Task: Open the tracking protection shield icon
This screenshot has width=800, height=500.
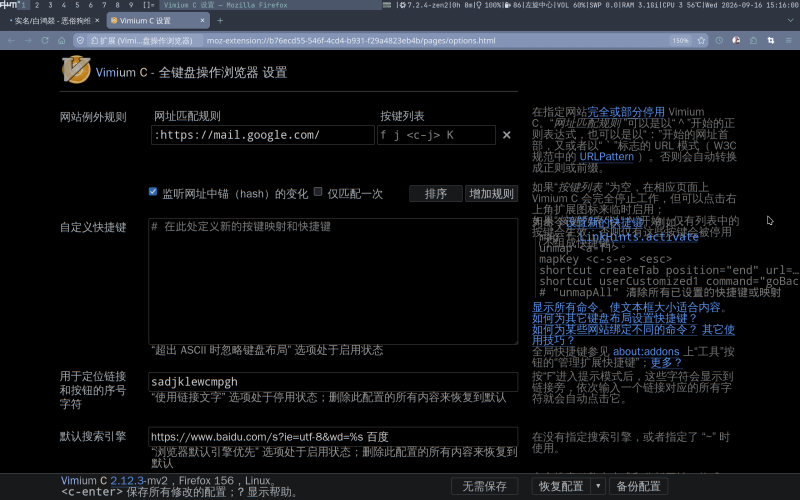Action: (x=80, y=40)
